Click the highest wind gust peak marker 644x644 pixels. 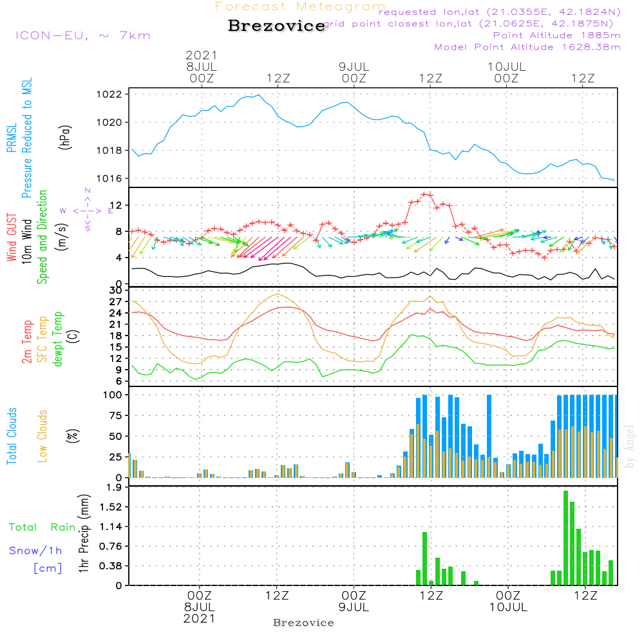point(424,194)
